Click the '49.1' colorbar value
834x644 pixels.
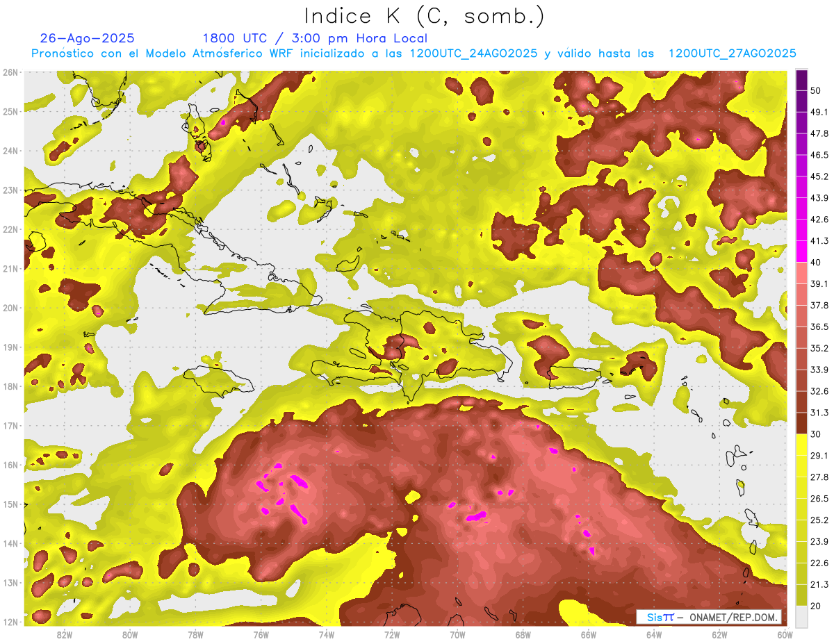819,111
